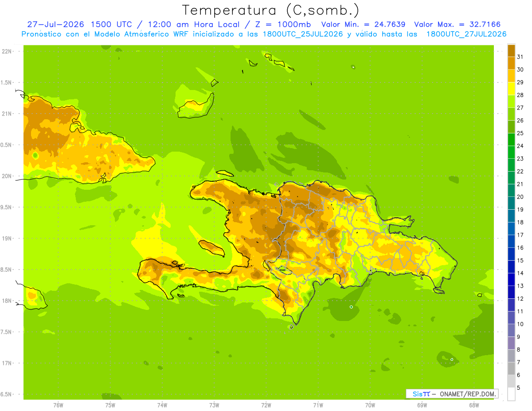This screenshot has width=532, height=411.
Task: Click the legend swatch between 5 and 6
Action: click(x=511, y=381)
